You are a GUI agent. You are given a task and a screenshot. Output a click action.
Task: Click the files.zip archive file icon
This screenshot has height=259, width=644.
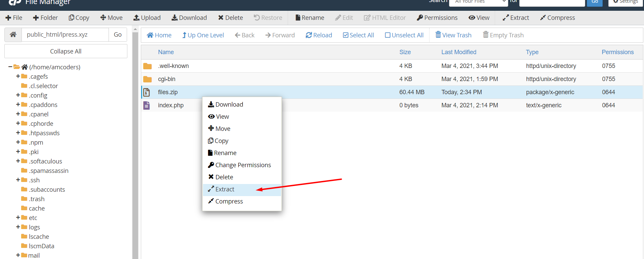(x=147, y=92)
